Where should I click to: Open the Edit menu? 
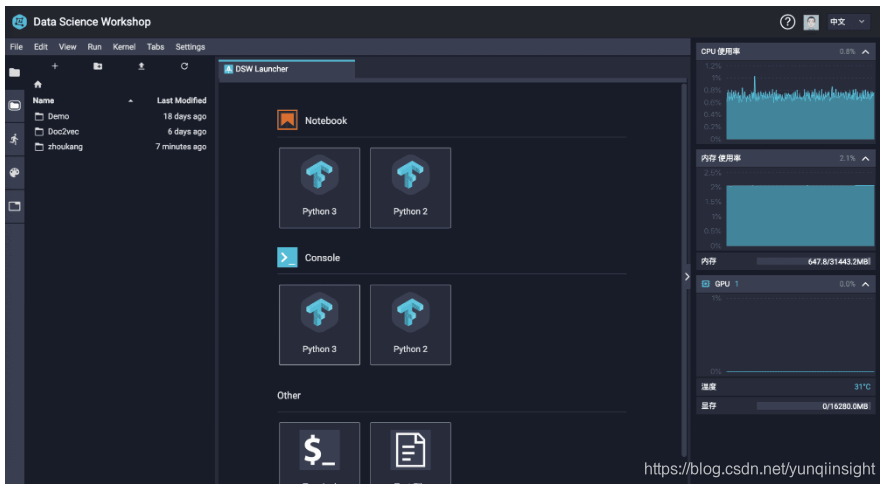[x=41, y=47]
